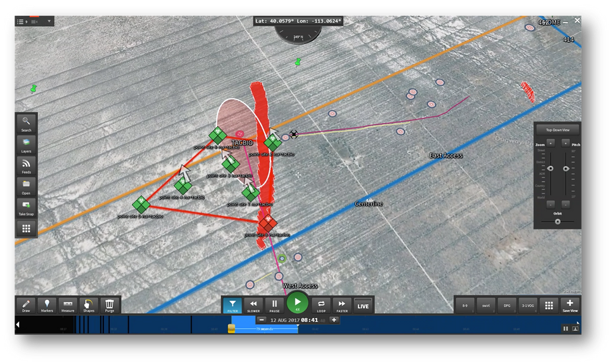Click the Lat/Lon coordinate readout
Viewport: 611px width, 364px height.
(x=298, y=21)
